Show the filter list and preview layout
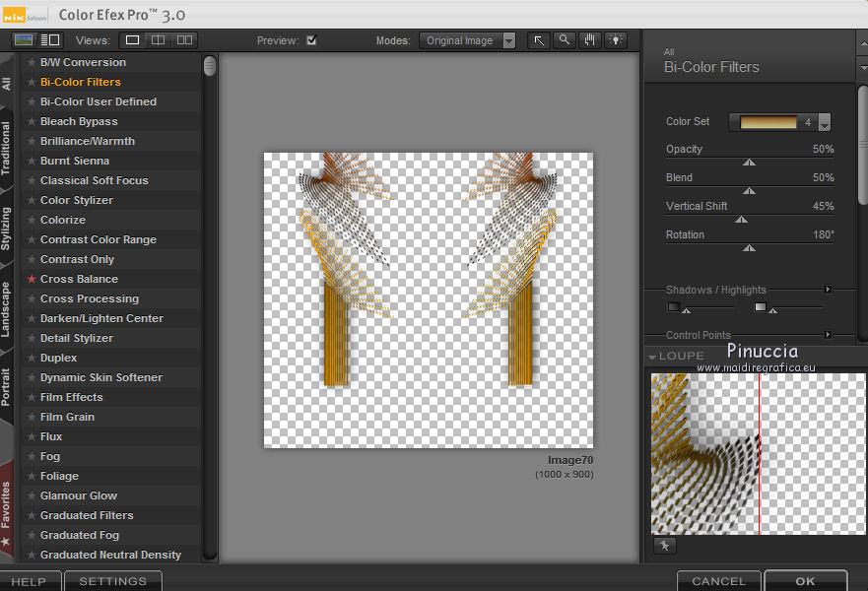This screenshot has width=868, height=591. pos(49,40)
